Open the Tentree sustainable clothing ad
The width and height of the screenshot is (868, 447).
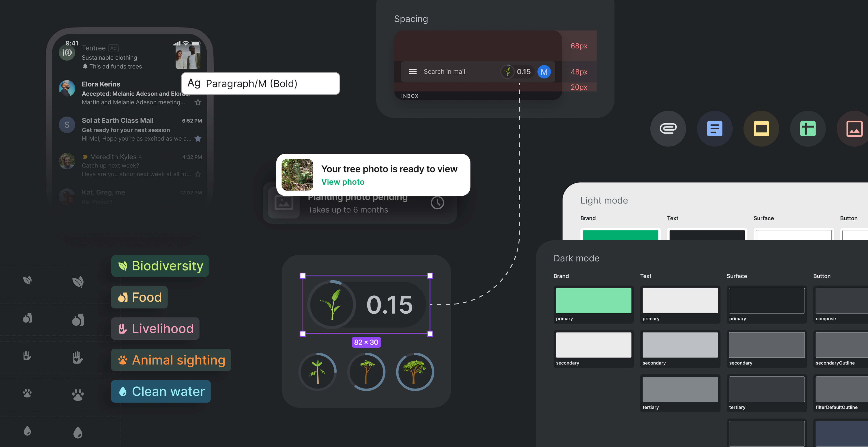[130, 57]
